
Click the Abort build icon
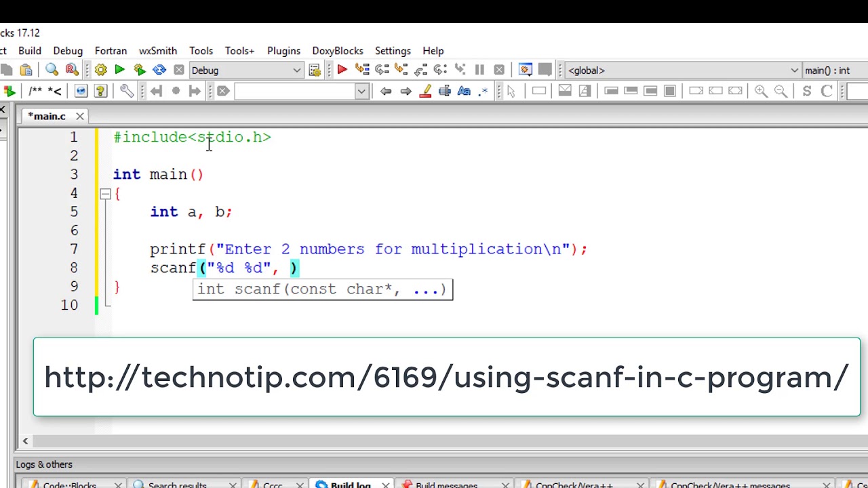coord(178,70)
